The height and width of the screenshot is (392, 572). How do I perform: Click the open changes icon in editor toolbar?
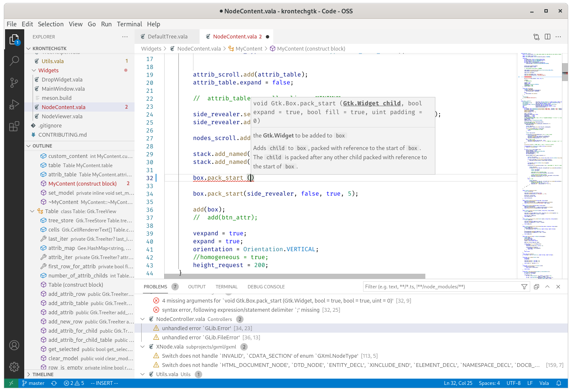point(536,37)
